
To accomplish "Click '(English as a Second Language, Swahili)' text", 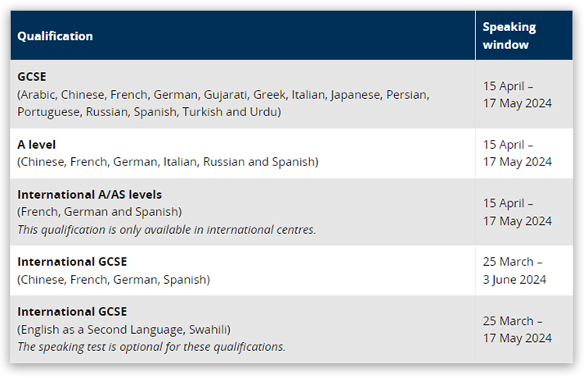I will pos(123,329).
